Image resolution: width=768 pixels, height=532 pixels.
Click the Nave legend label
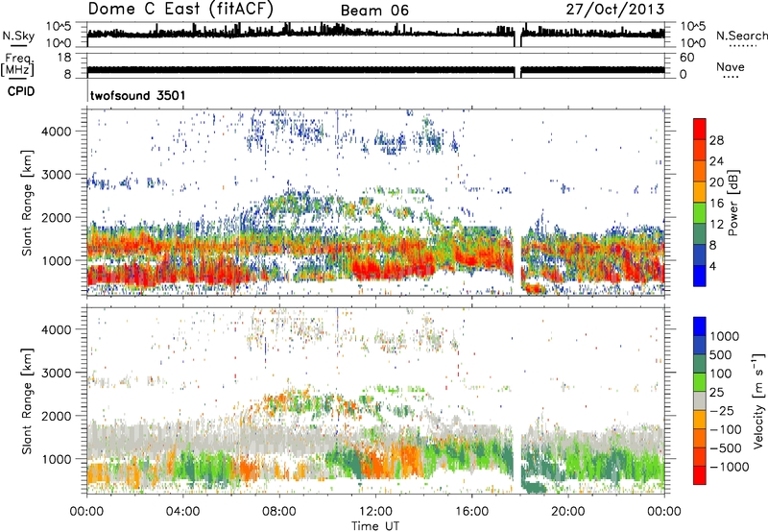coord(731,67)
